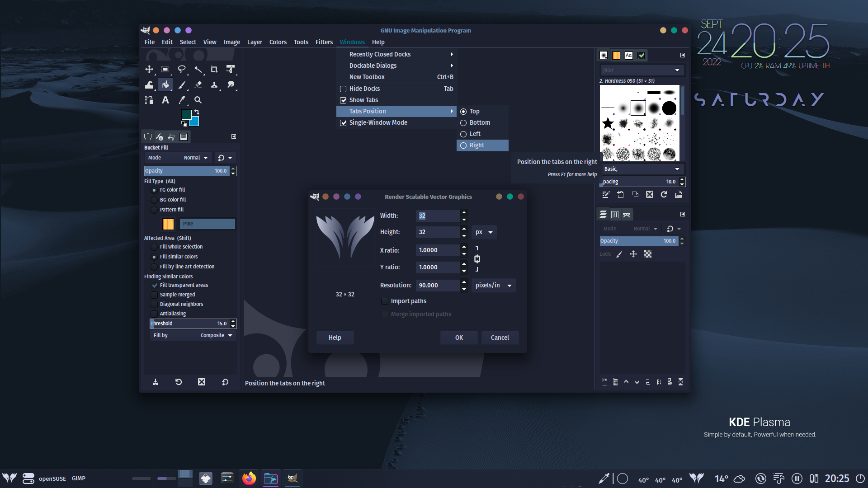Viewport: 868px width, 488px height.
Task: Select Left tabs position
Action: coord(482,134)
